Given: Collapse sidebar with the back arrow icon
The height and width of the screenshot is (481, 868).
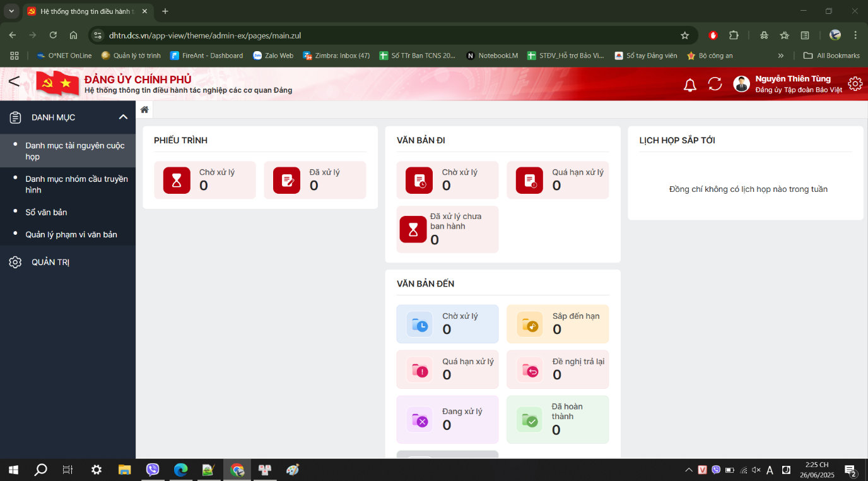Looking at the screenshot, I should click(x=14, y=81).
